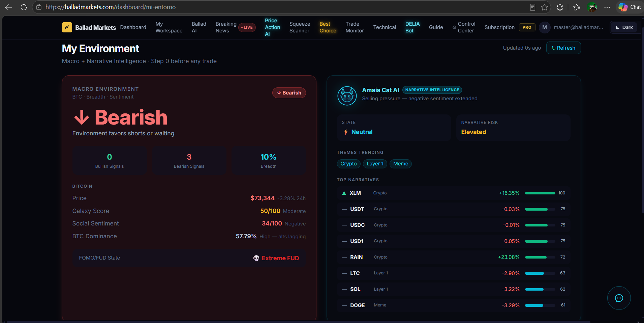Open the floating chat bubble button
644x323 pixels.
coord(619,298)
